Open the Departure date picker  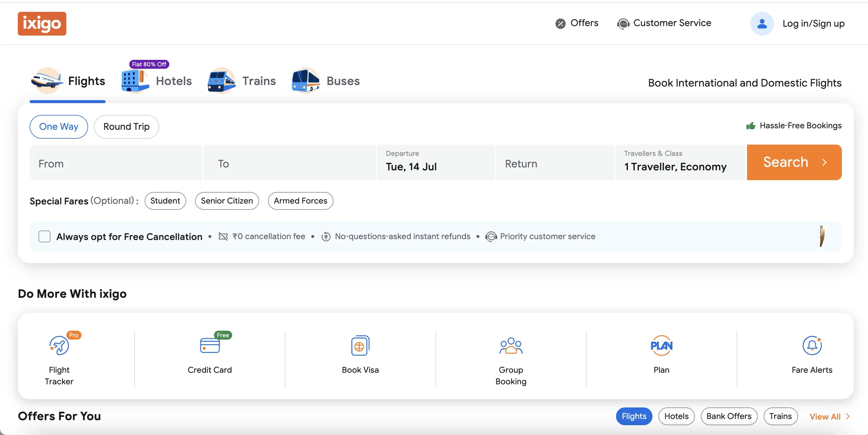pos(435,162)
